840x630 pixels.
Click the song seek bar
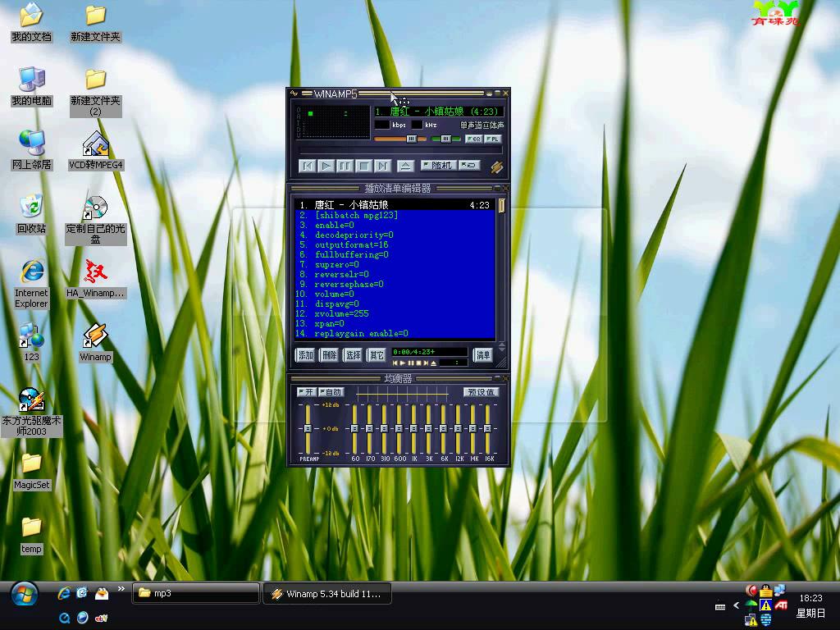point(400,151)
